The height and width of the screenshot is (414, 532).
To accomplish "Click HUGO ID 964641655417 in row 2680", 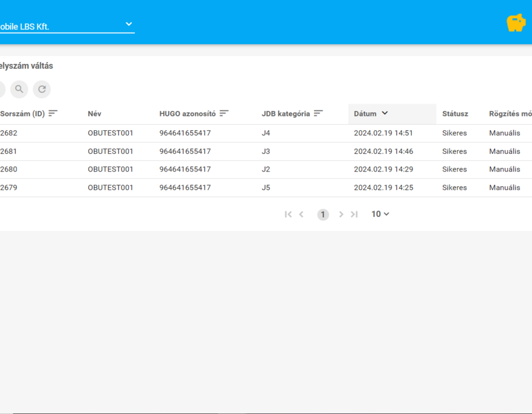I will click(185, 169).
